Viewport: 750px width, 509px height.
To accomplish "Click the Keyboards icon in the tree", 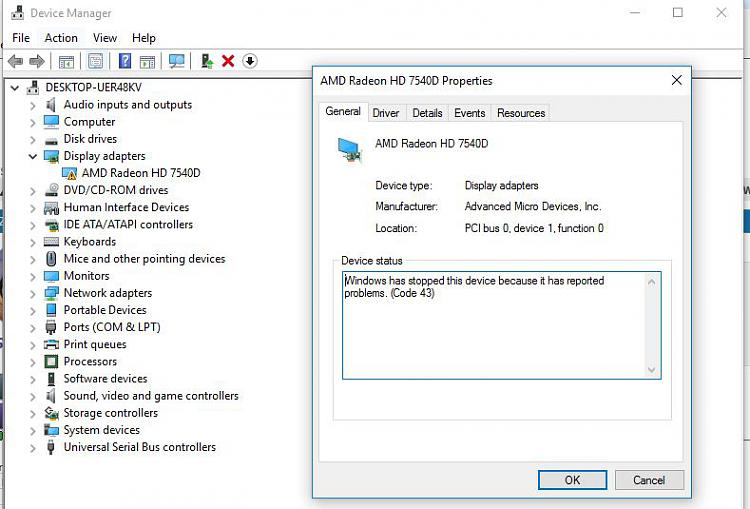I will (x=51, y=242).
